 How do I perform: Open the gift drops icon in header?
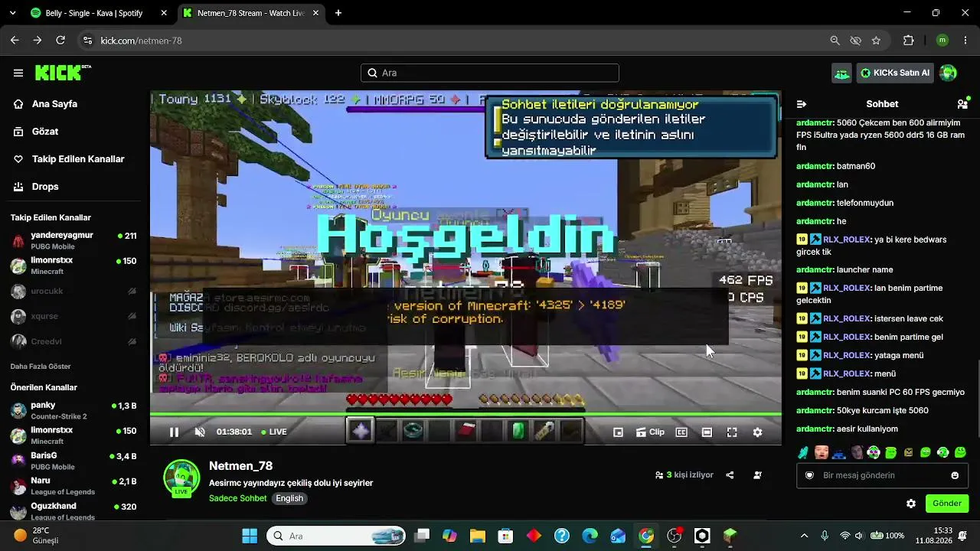842,73
